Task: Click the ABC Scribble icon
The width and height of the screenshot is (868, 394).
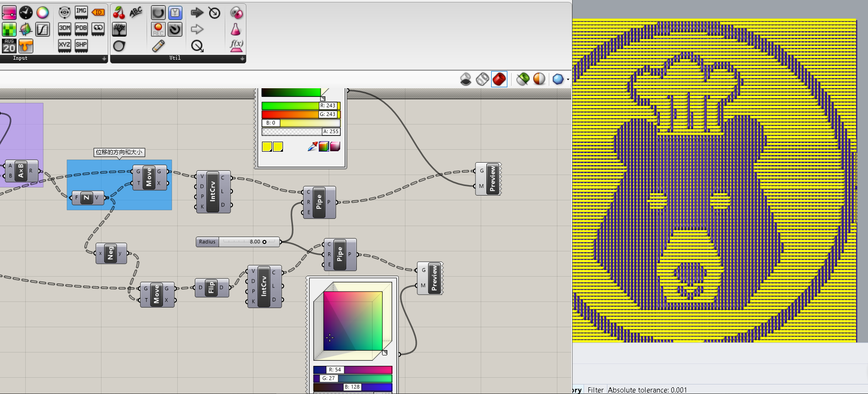Action: click(136, 12)
